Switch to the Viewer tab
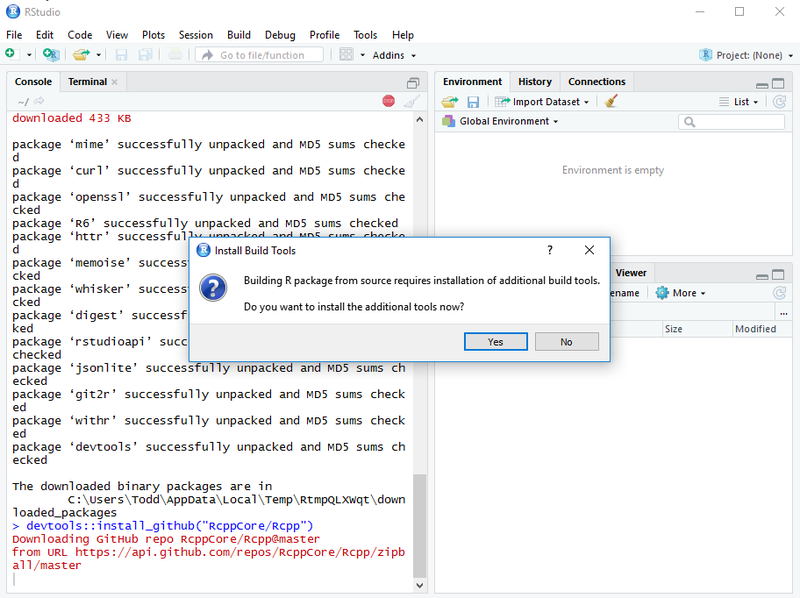The height and width of the screenshot is (598, 800). point(631,272)
